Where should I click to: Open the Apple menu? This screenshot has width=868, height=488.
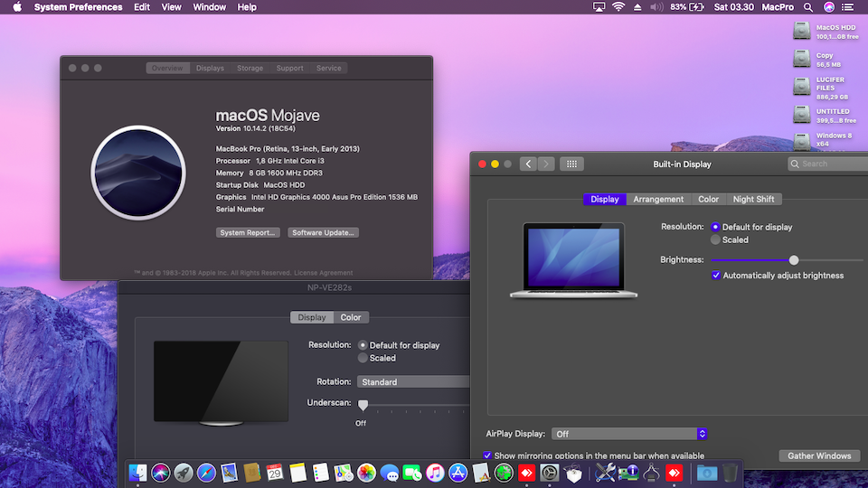tap(17, 7)
